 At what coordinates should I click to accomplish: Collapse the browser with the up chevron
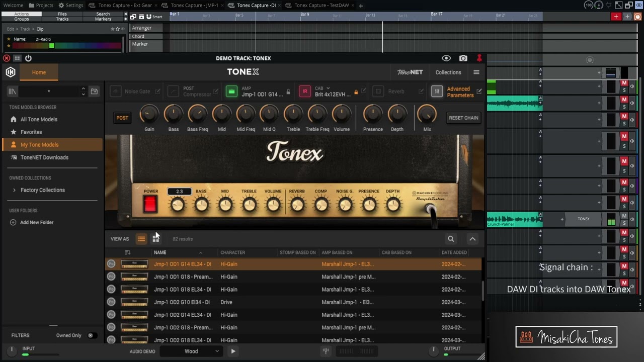click(472, 239)
